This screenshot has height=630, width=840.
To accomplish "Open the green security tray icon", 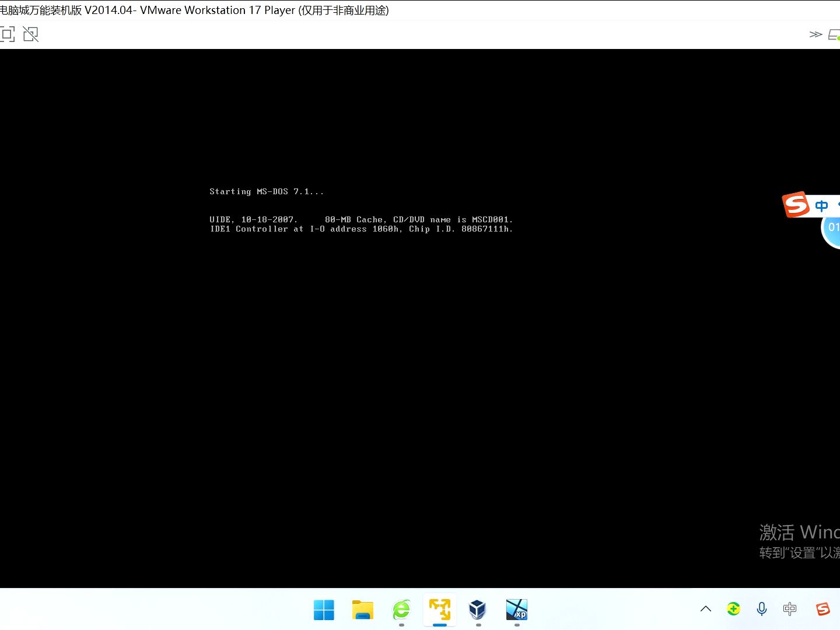I will pos(734,609).
